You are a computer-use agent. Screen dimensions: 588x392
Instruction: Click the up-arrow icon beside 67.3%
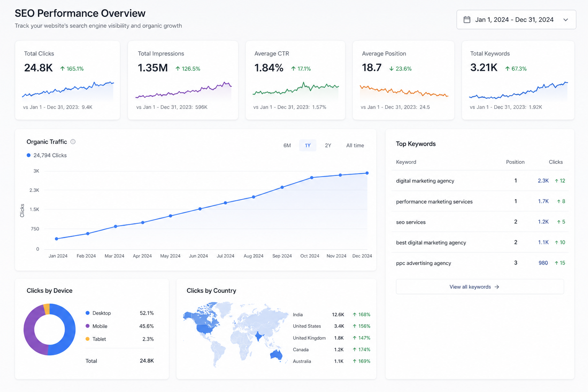point(507,69)
